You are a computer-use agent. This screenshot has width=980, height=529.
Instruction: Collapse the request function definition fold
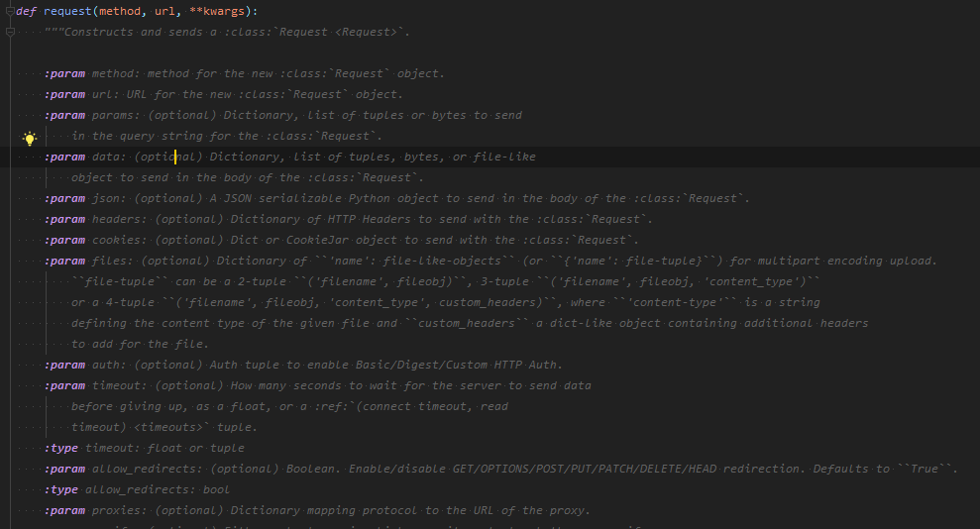click(x=9, y=11)
